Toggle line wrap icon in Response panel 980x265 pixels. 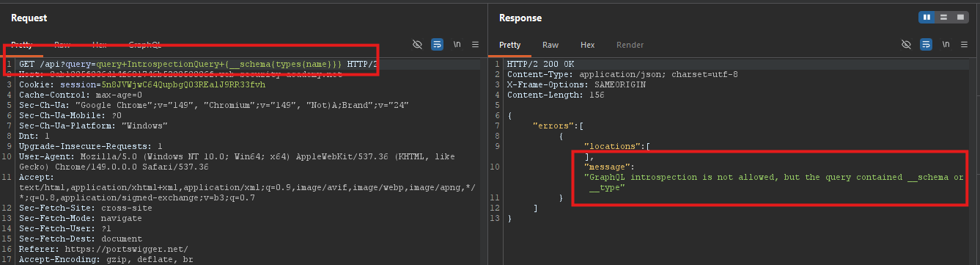click(x=926, y=45)
